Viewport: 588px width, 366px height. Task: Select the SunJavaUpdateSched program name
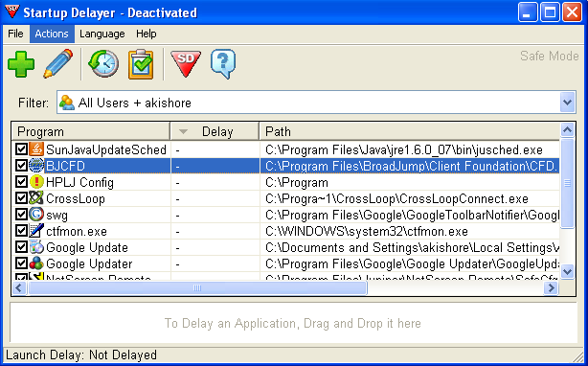[106, 149]
